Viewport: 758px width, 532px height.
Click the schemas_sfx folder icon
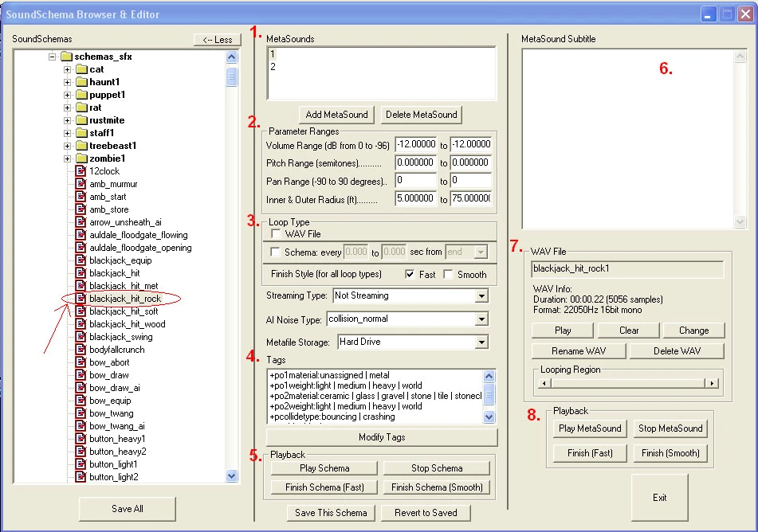(67, 57)
